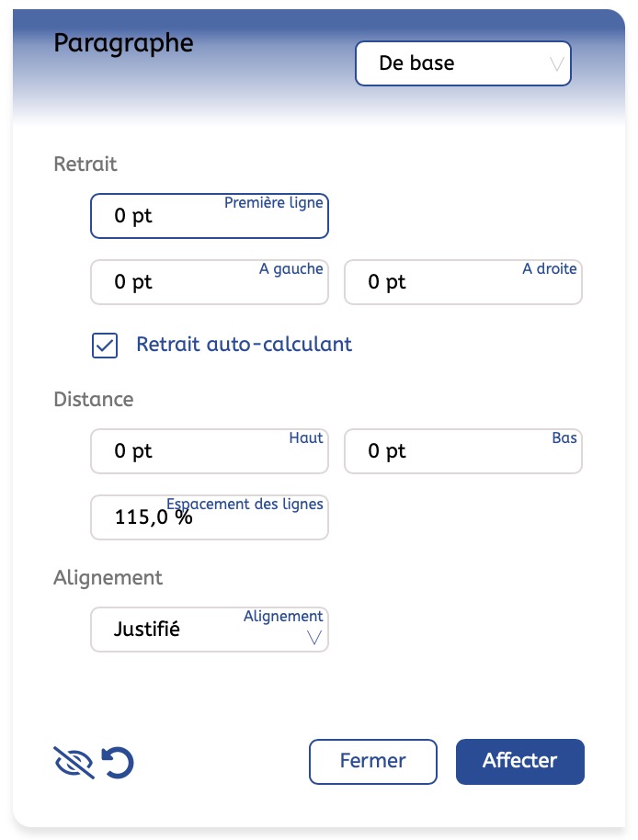This screenshot has width=638, height=840.
Task: Click the crossed-out eye preview icon
Action: point(74,762)
